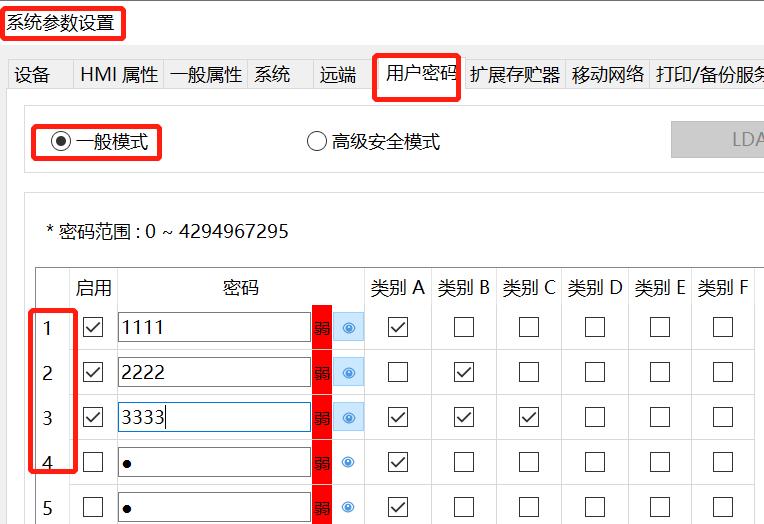The width and height of the screenshot is (764, 524).
Task: Uncheck 类别 B for user 3
Action: (x=464, y=417)
